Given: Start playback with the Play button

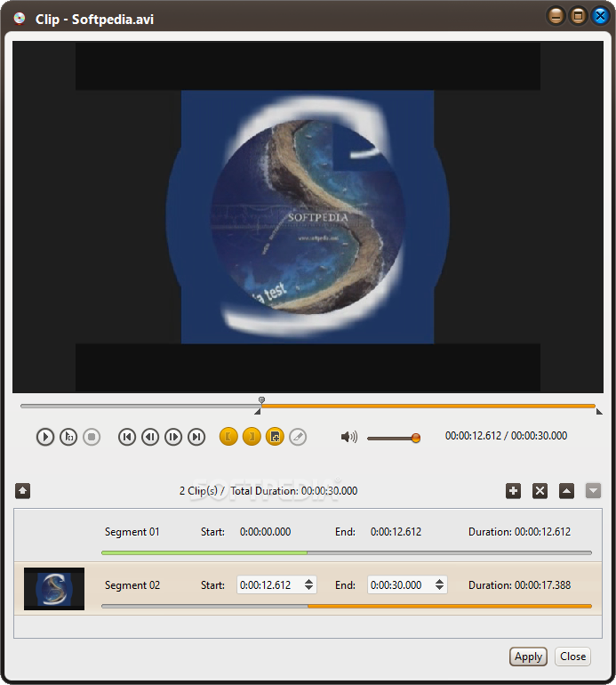Looking at the screenshot, I should click(45, 437).
